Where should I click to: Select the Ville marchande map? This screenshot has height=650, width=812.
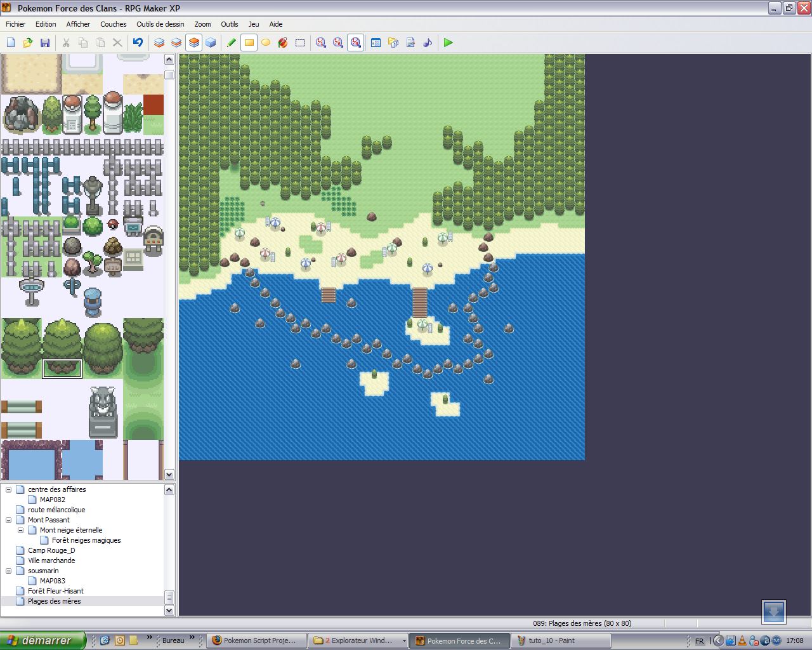point(51,560)
